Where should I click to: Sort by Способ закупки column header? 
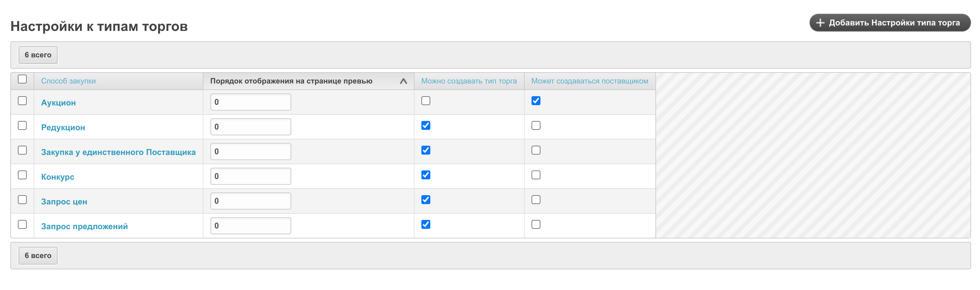pos(68,81)
